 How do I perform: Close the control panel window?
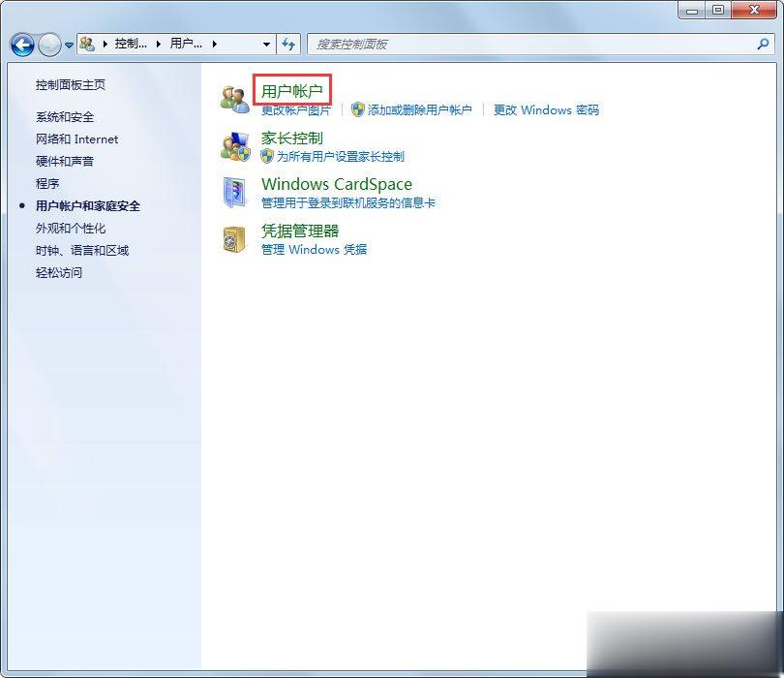(754, 10)
